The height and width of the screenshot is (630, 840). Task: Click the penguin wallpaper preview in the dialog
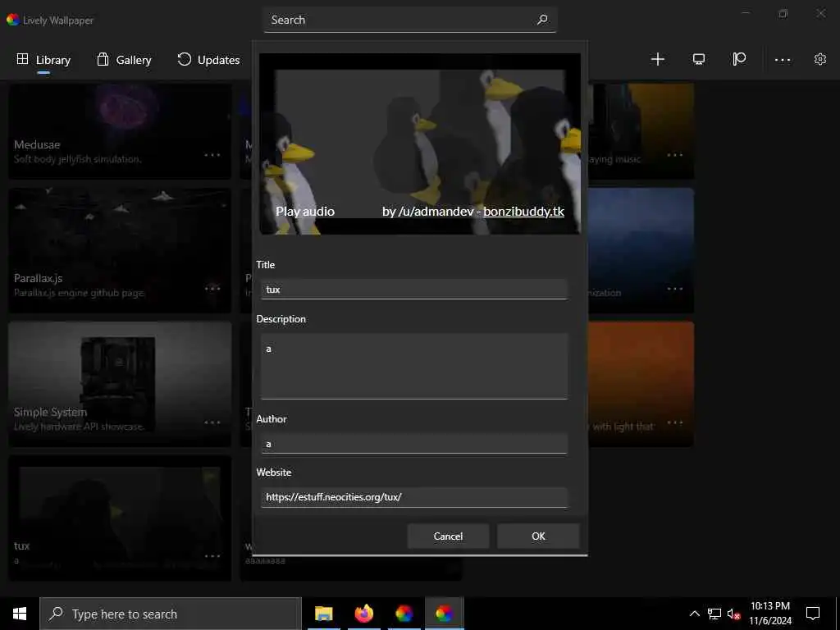(420, 144)
